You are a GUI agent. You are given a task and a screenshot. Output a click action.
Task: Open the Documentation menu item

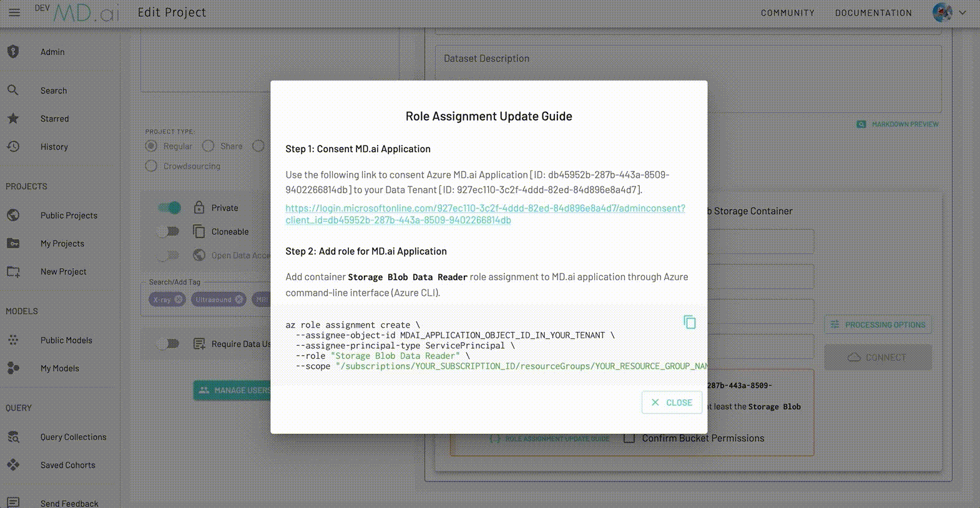(873, 12)
